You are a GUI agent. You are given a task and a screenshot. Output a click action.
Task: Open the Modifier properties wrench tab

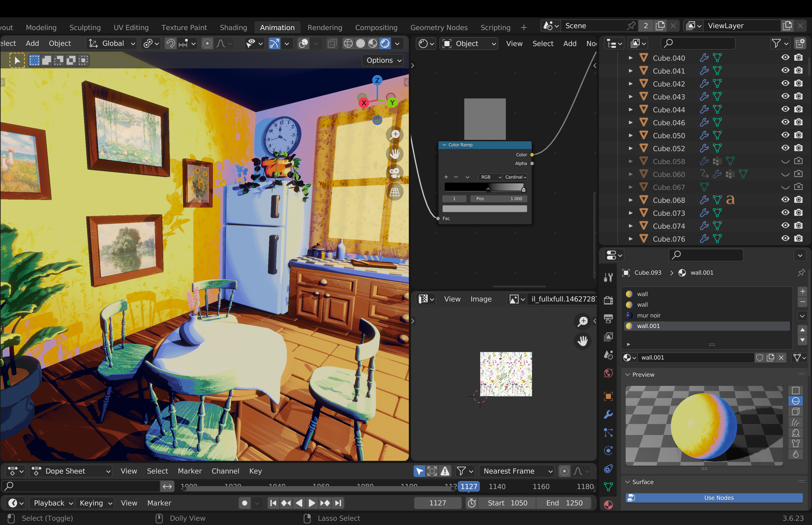pos(608,415)
